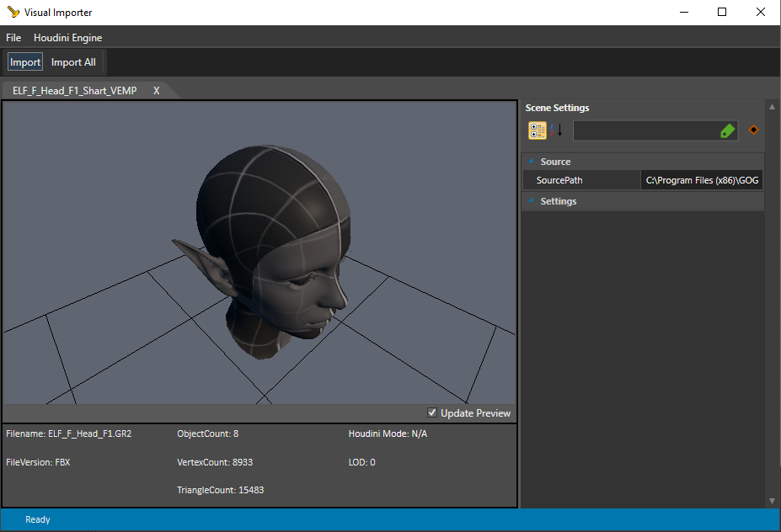This screenshot has width=781, height=532.
Task: Close the Visual Importer window
Action: [760, 12]
